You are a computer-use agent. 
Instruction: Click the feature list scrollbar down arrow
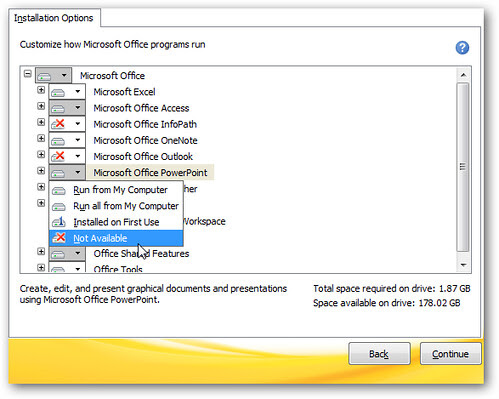[463, 265]
